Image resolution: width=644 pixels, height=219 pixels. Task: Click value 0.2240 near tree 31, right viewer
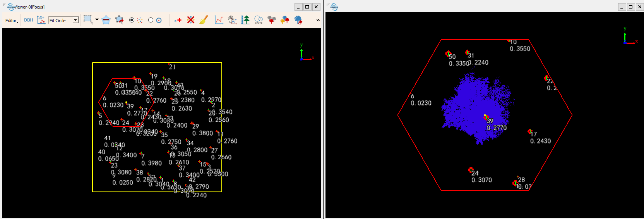tap(479, 62)
